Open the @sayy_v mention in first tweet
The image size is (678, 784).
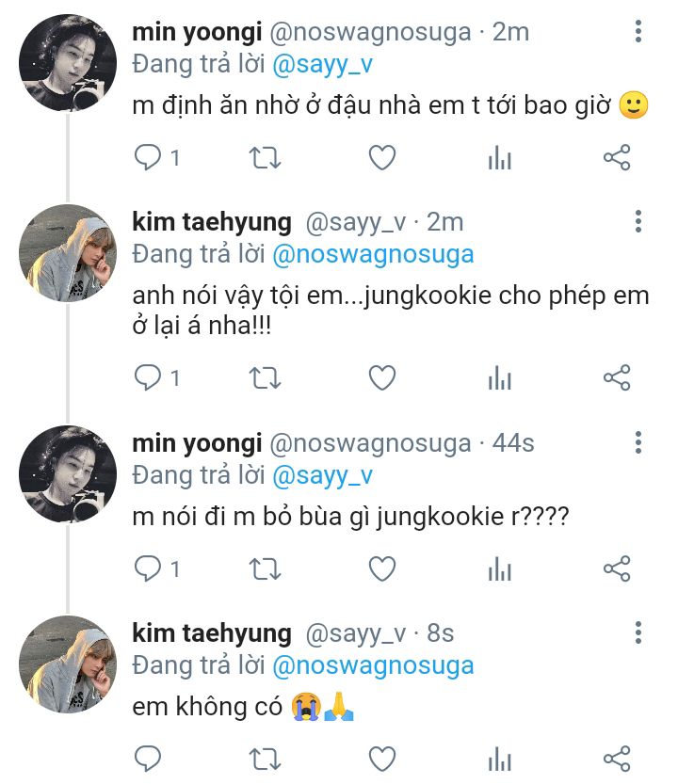pyautogui.click(x=322, y=64)
